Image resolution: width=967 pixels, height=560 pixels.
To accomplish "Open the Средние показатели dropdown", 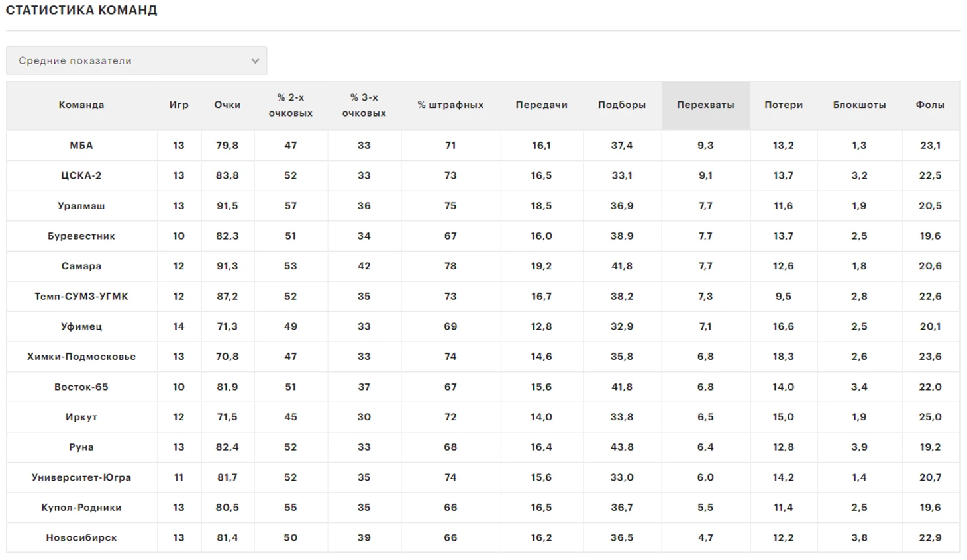I will click(136, 60).
